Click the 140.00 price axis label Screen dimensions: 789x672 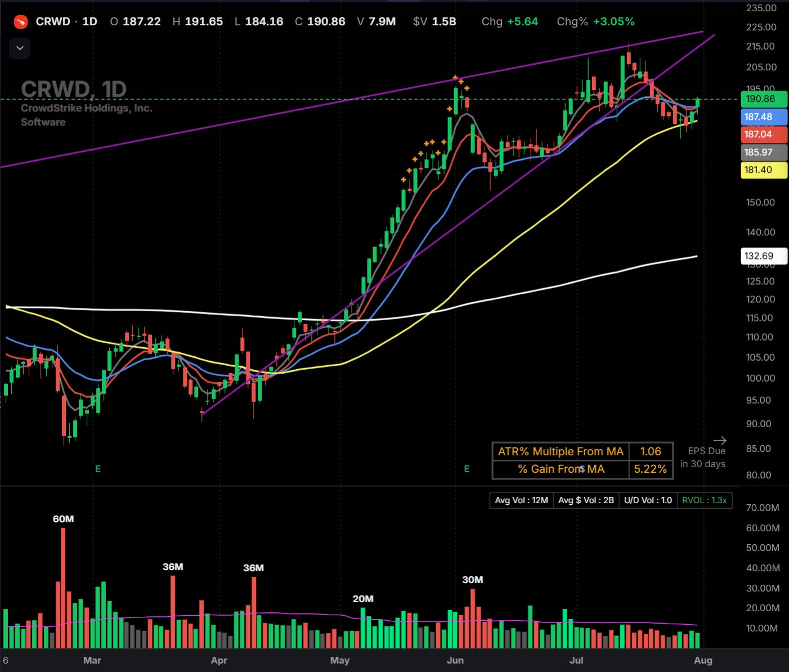760,232
